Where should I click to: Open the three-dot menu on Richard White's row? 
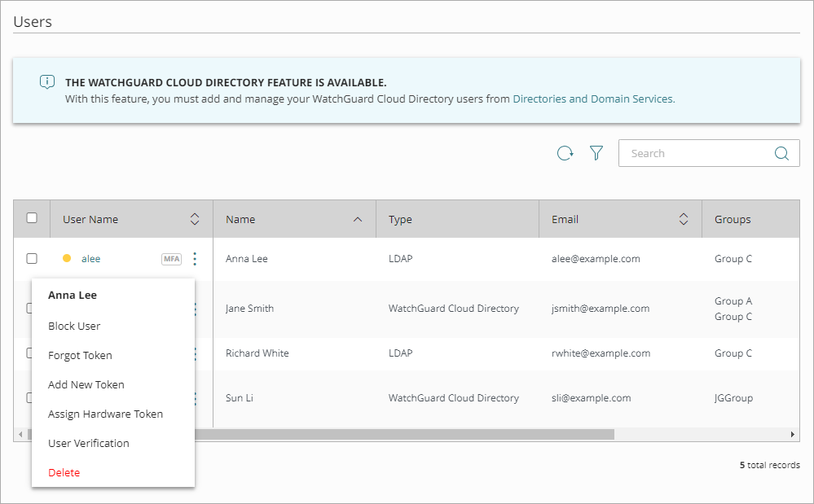click(194, 353)
